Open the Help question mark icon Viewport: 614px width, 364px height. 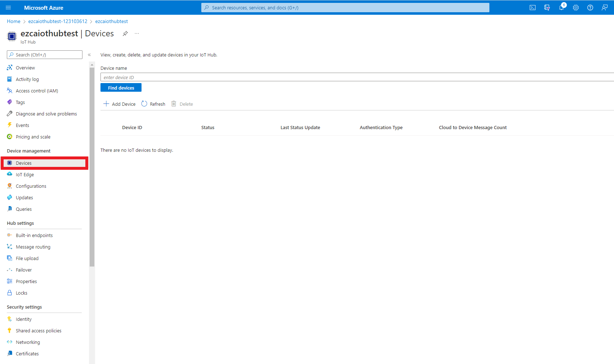[x=590, y=8]
